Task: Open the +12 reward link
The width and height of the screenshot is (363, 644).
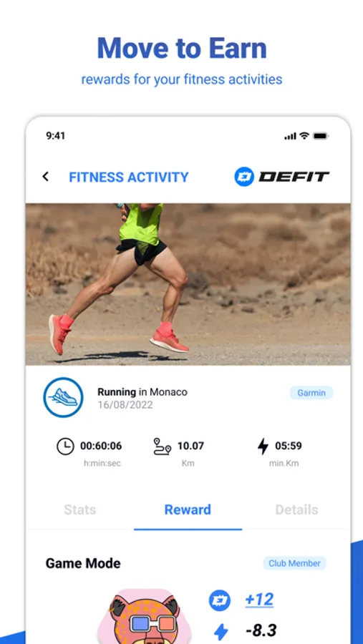Action: [x=259, y=600]
